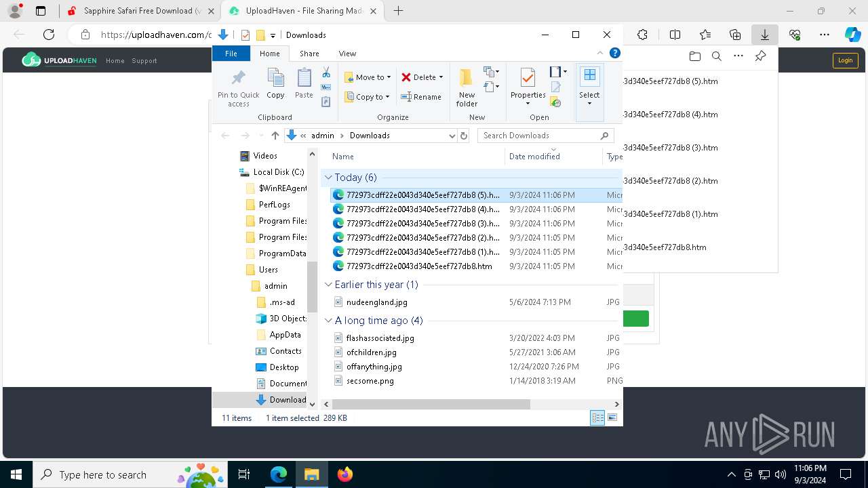Switch to the Home ribbon tab
Screen dimensions: 868x488
(269, 54)
